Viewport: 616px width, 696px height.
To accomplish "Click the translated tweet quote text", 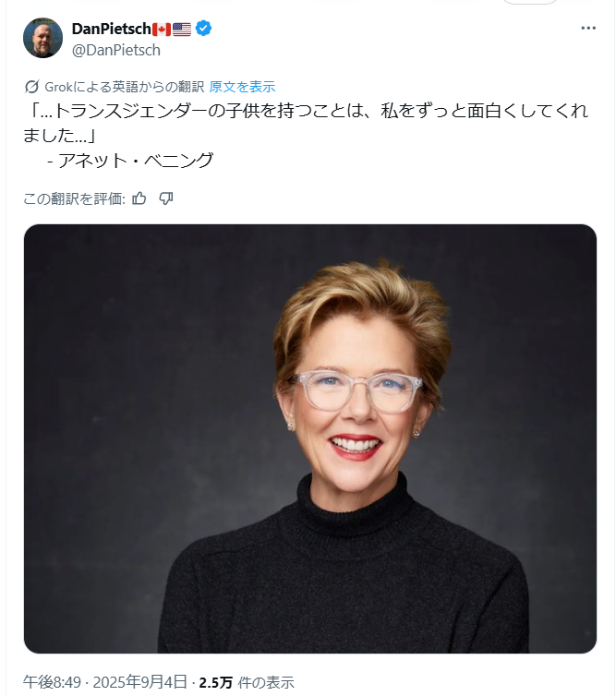I will (307, 123).
